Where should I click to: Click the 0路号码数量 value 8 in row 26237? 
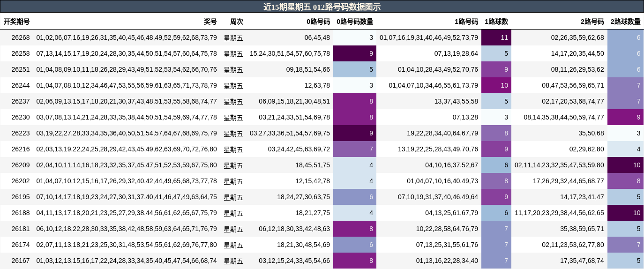coord(355,101)
